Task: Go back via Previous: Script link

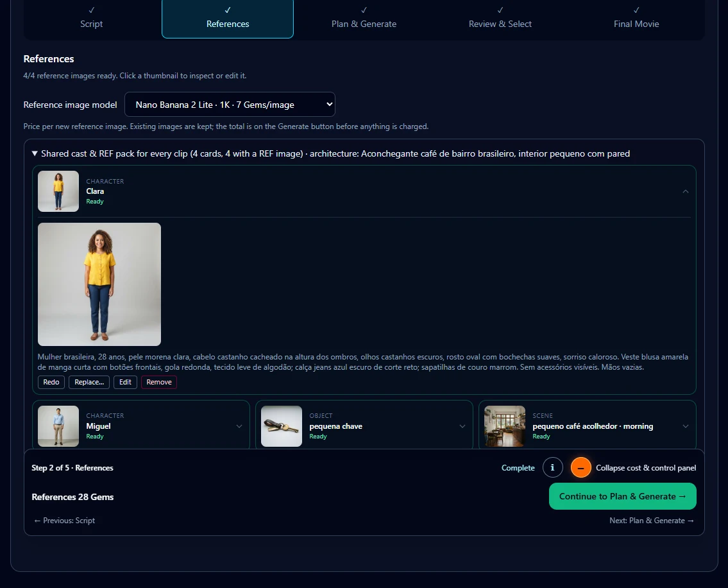Action: click(x=64, y=521)
